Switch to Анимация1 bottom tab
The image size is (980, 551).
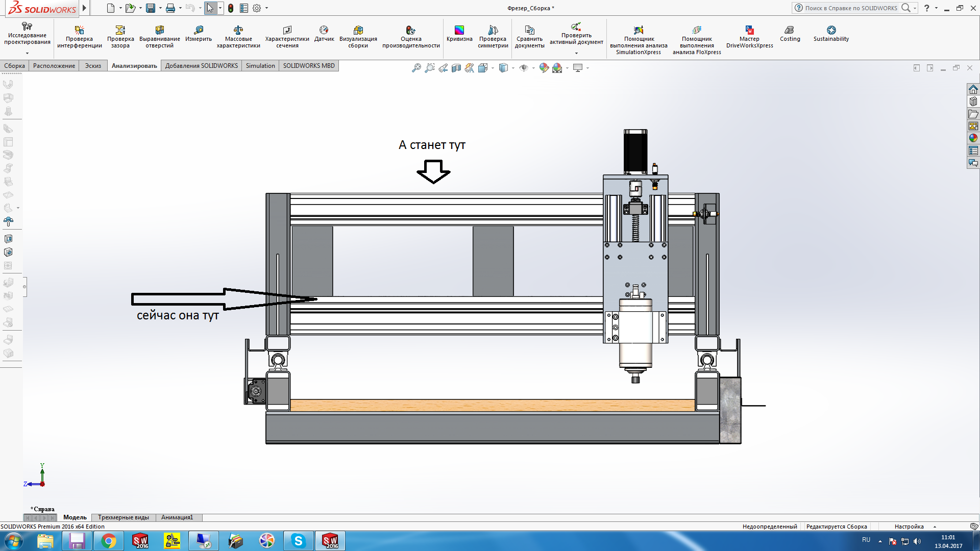coord(177,517)
